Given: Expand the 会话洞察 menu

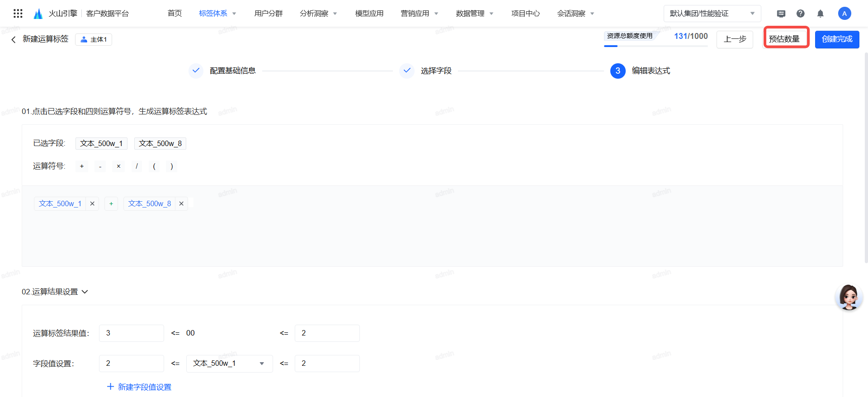Looking at the screenshot, I should coord(576,14).
